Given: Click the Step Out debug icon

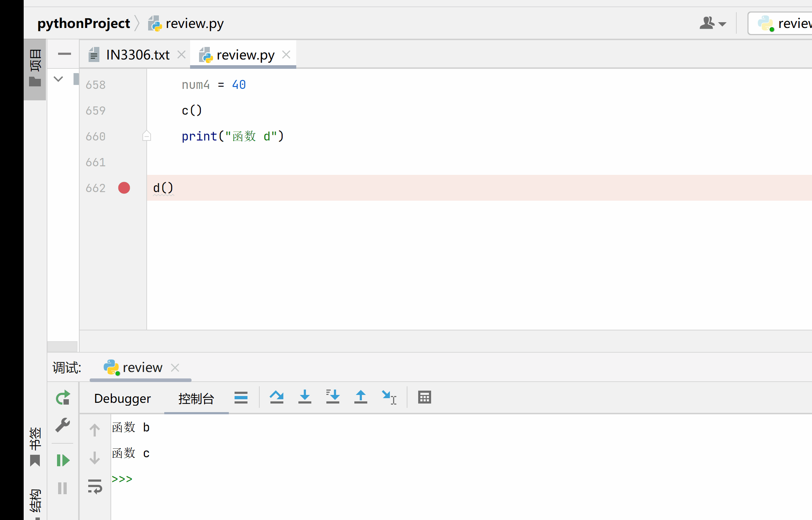Looking at the screenshot, I should [360, 397].
